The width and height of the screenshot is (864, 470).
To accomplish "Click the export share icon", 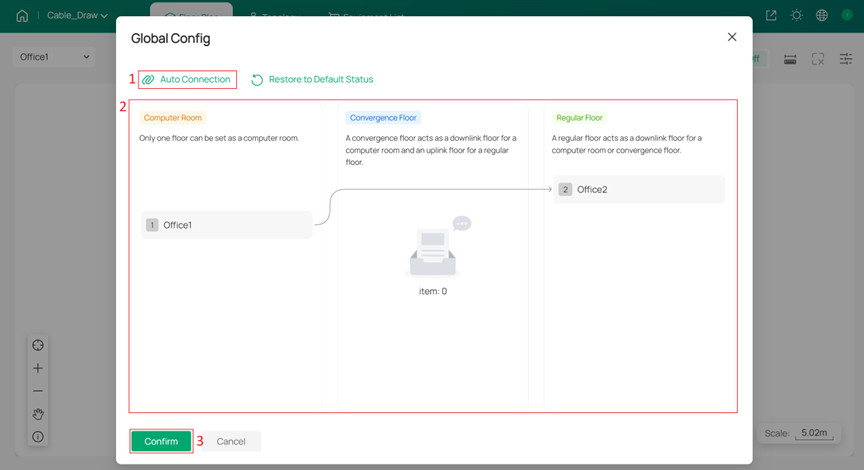I will pyautogui.click(x=771, y=15).
